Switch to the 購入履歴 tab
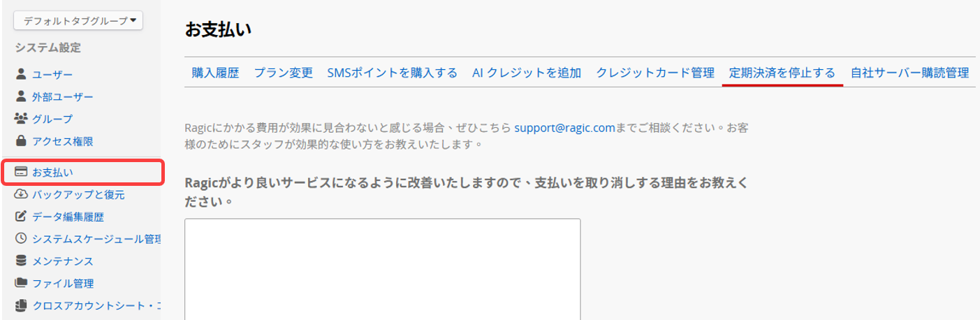This screenshot has height=320, width=980. click(x=215, y=73)
